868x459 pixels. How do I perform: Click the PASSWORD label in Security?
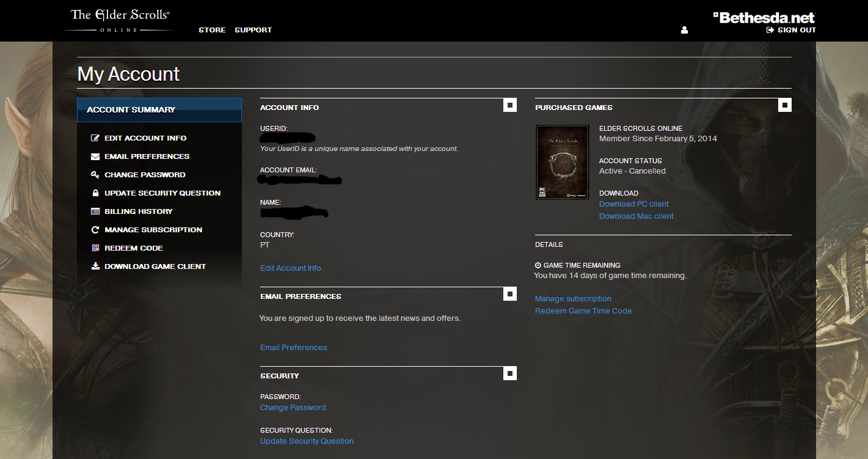click(x=280, y=397)
